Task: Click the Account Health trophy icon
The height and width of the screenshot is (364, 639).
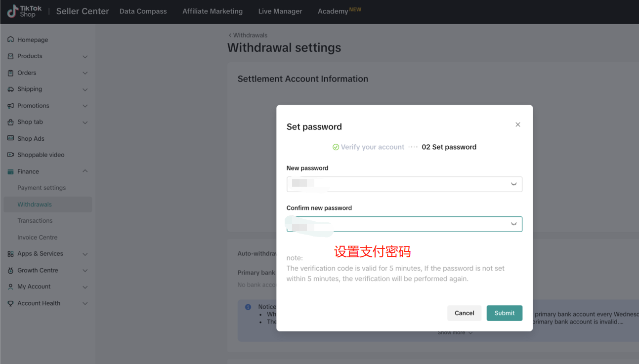Action: (x=11, y=303)
